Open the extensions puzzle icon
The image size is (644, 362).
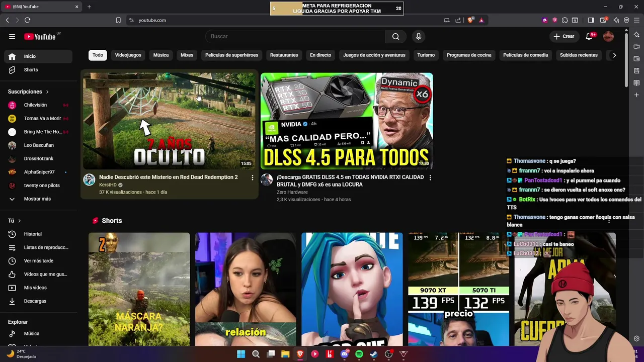[x=565, y=20]
